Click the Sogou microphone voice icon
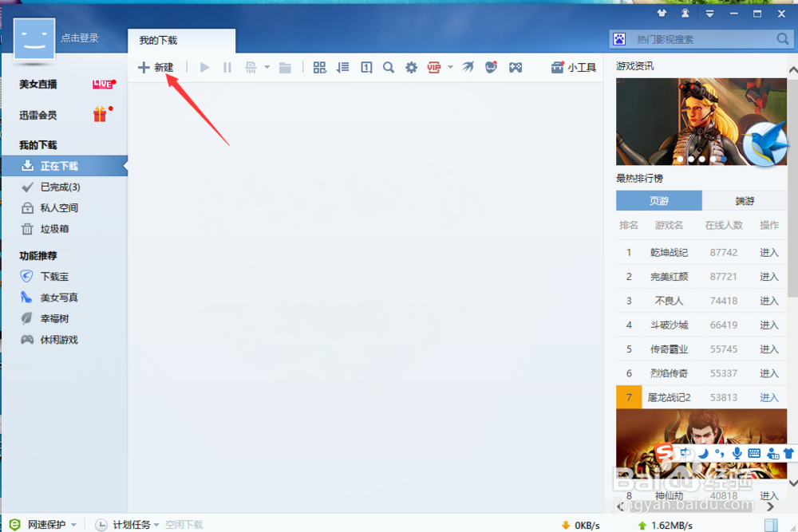This screenshot has height=532, width=798. (737, 453)
